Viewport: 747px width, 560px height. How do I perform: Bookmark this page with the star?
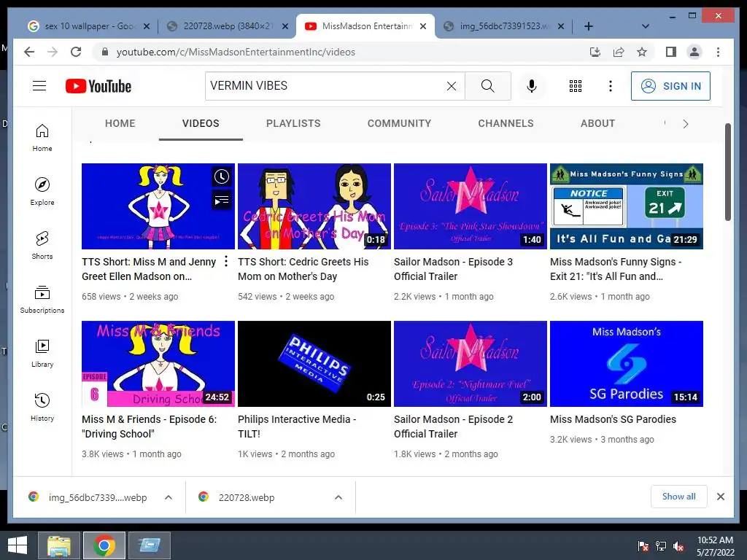642,52
